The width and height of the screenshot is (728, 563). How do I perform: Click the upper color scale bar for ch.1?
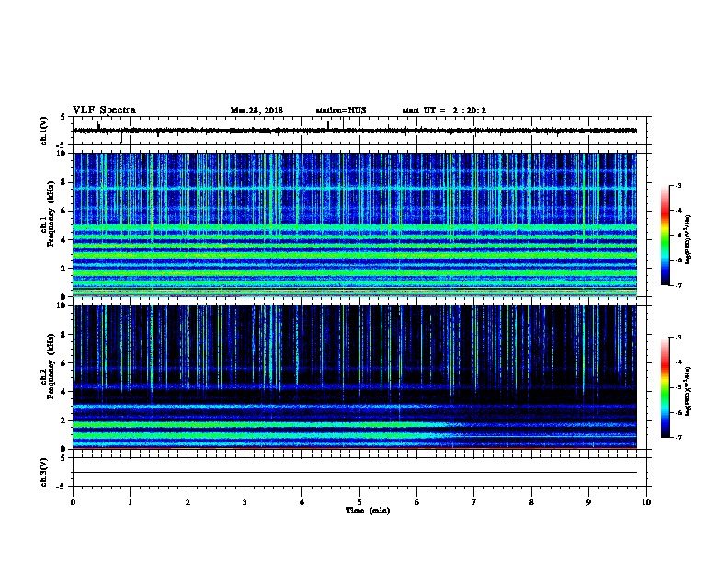click(665, 236)
